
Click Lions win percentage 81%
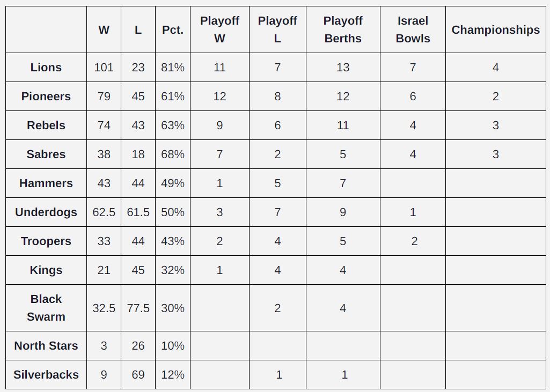pos(173,68)
